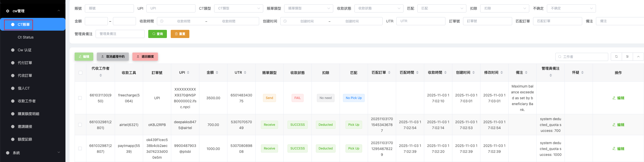Go to 代付訂單 menu item

click(25, 63)
